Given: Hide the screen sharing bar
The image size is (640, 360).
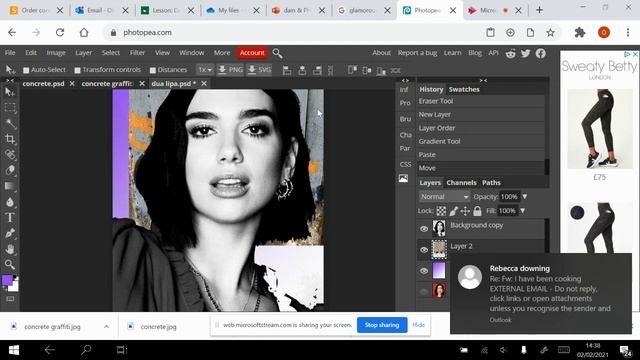Looking at the screenshot, I should pos(418,325).
